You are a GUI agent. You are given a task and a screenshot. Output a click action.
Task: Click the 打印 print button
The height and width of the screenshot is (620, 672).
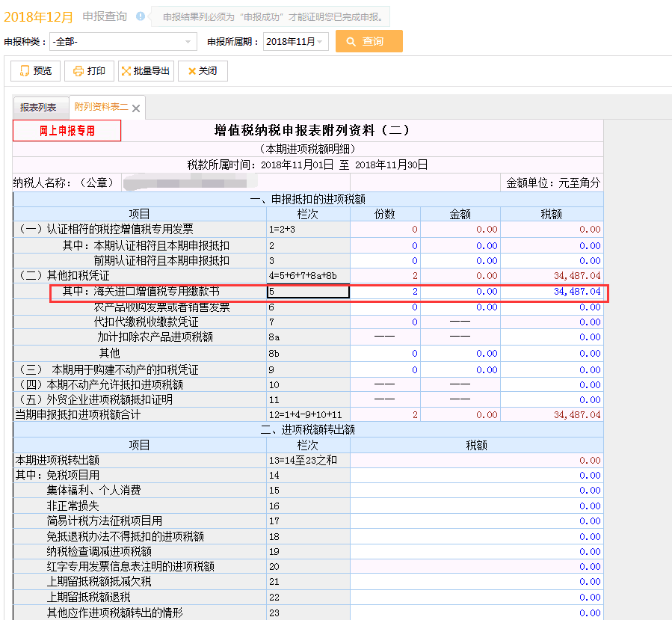(89, 71)
